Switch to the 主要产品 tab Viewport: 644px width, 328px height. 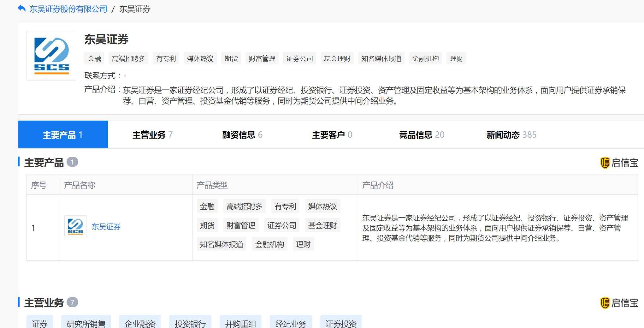[x=63, y=134]
